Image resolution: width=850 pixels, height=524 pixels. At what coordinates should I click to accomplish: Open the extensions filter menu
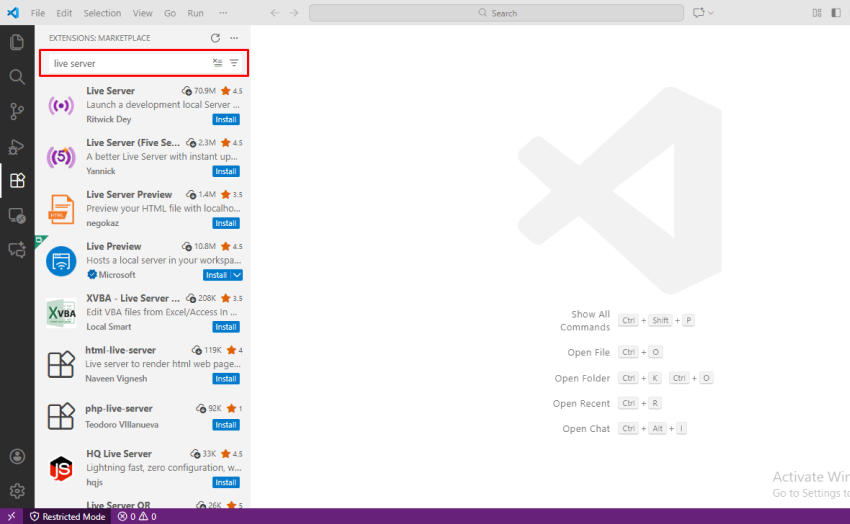[x=234, y=63]
